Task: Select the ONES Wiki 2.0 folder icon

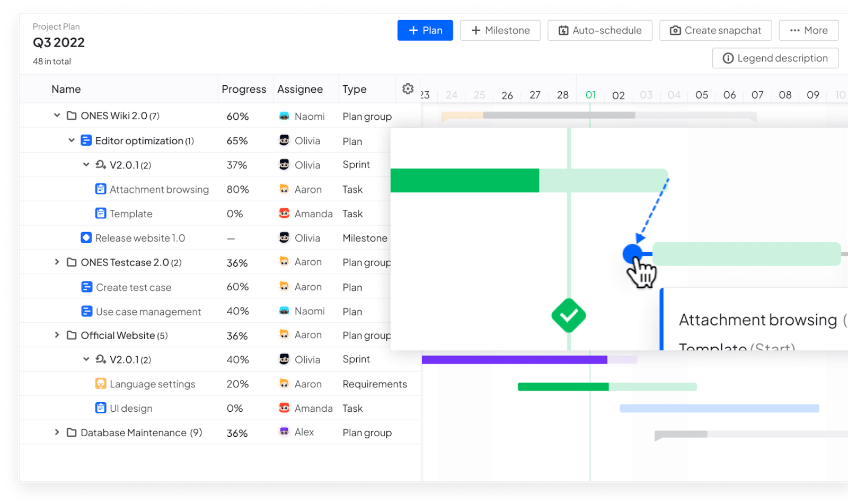Action: tap(72, 116)
